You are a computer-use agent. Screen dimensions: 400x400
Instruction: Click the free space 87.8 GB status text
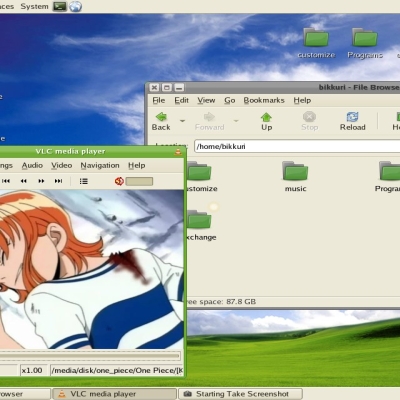(x=221, y=302)
